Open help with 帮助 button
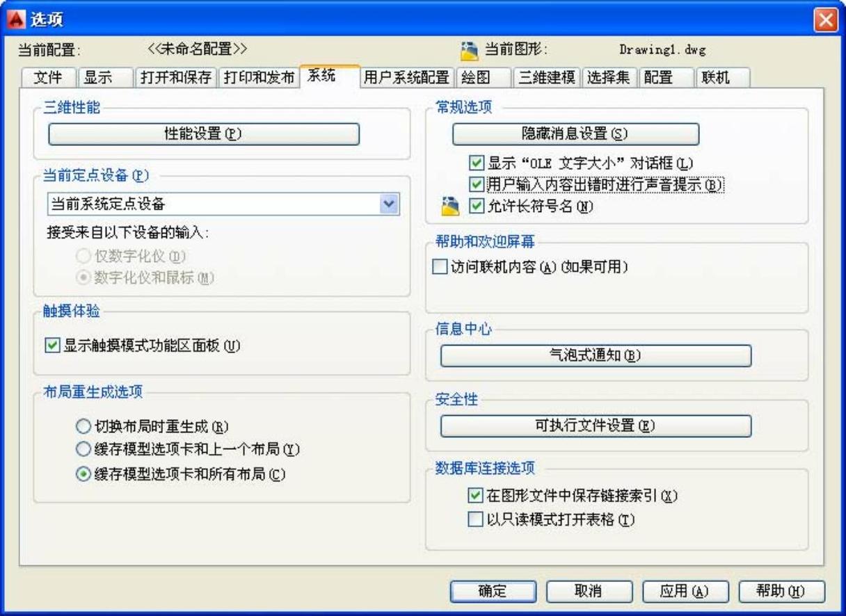 pyautogui.click(x=781, y=591)
